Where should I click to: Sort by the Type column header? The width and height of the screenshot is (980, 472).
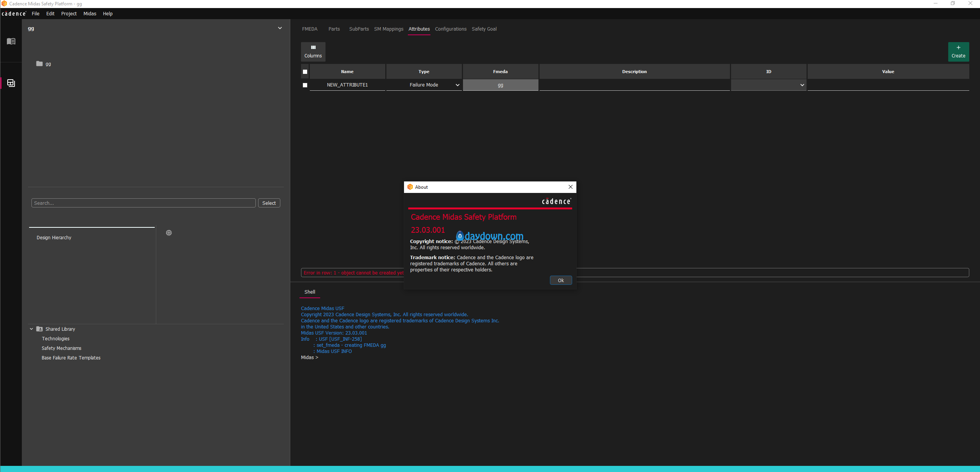click(x=424, y=72)
